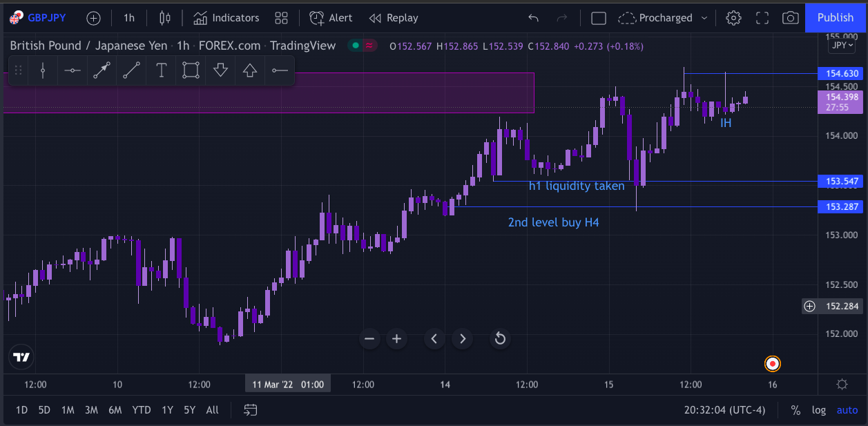This screenshot has height=426, width=868.
Task: Select the arrow down marker tool
Action: point(221,70)
